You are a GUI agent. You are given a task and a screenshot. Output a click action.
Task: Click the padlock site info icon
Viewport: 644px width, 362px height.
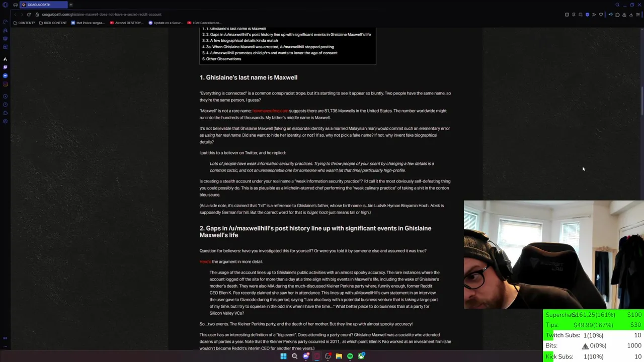click(x=37, y=14)
